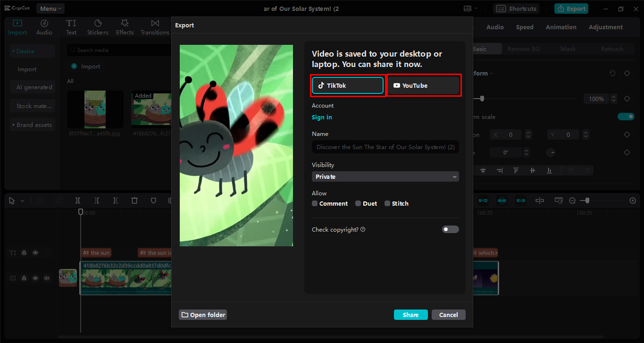
Task: Choose the Select arrow tool in timeline
Action: [x=12, y=200]
